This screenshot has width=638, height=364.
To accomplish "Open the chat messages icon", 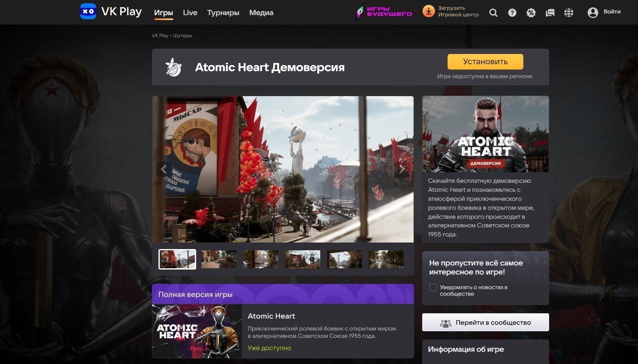I will (x=550, y=13).
